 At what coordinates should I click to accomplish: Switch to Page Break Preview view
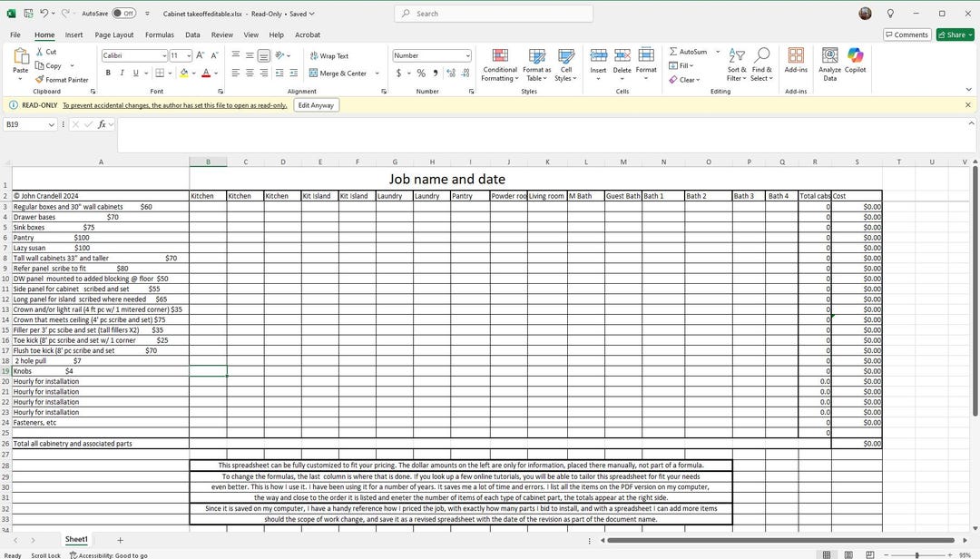[870, 554]
